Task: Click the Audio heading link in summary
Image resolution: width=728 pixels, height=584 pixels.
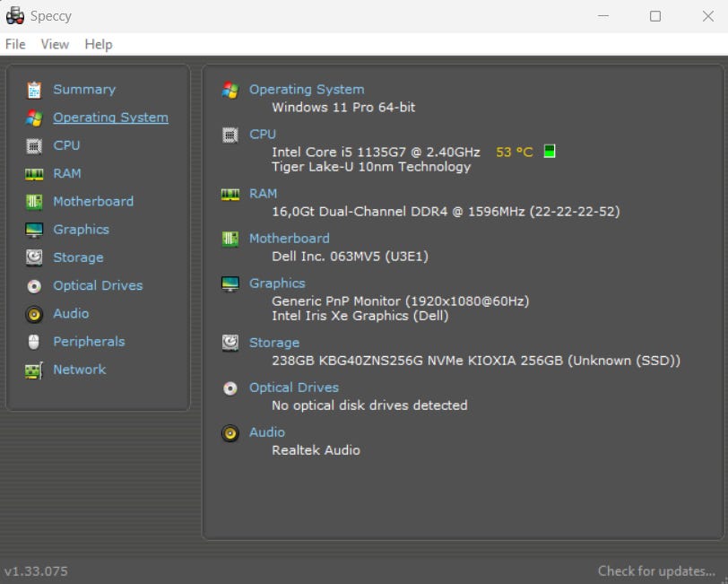Action: pos(267,432)
